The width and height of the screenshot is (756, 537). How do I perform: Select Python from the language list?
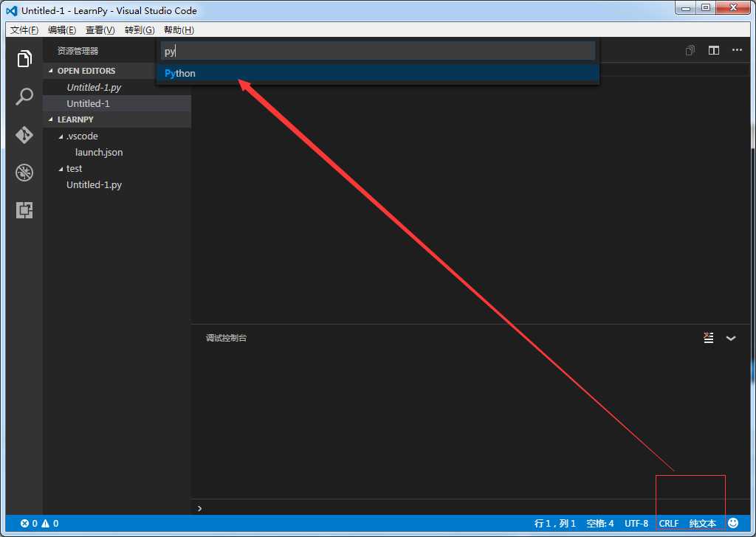[x=378, y=73]
